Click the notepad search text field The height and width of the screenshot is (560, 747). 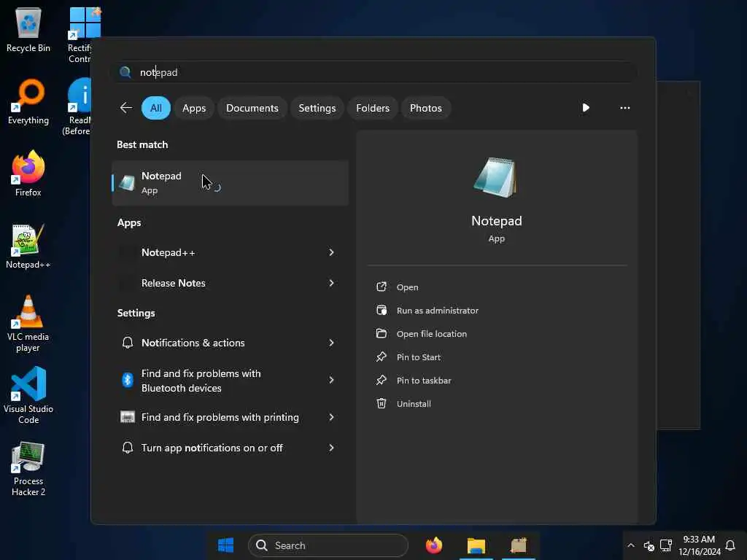click(374, 72)
